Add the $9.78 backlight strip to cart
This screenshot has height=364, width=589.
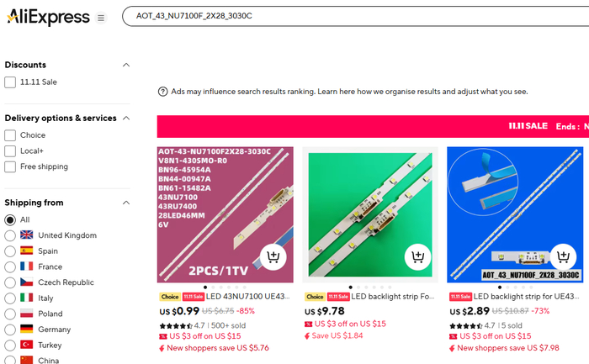[417, 257]
